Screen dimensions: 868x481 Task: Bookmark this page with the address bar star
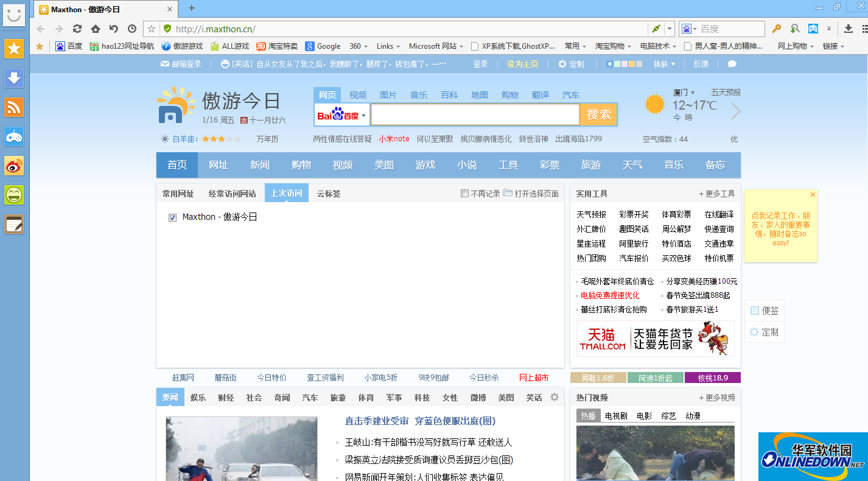(152, 29)
